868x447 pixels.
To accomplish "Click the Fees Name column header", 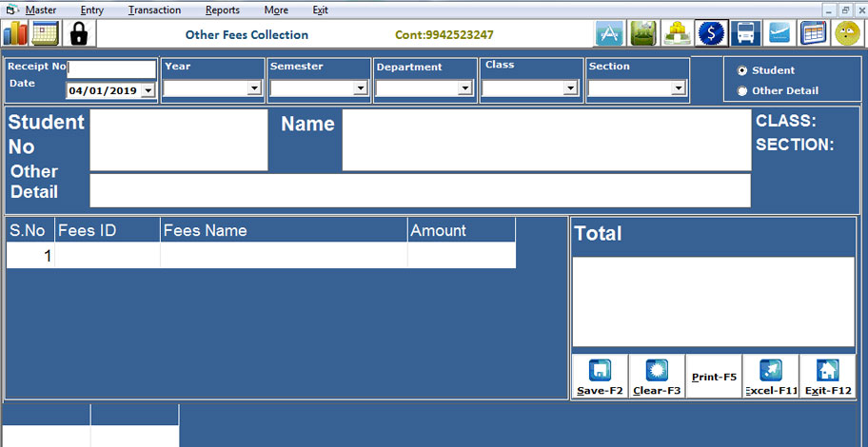I will click(x=284, y=230).
